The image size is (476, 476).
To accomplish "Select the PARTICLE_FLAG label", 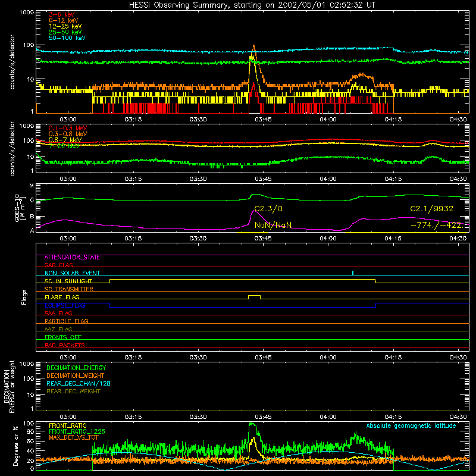I will point(67,321).
